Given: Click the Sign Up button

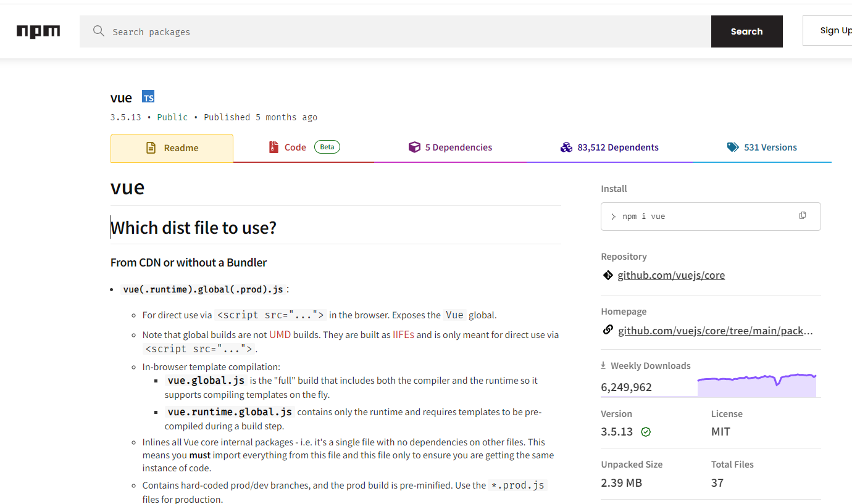Looking at the screenshot, I should pos(827,31).
